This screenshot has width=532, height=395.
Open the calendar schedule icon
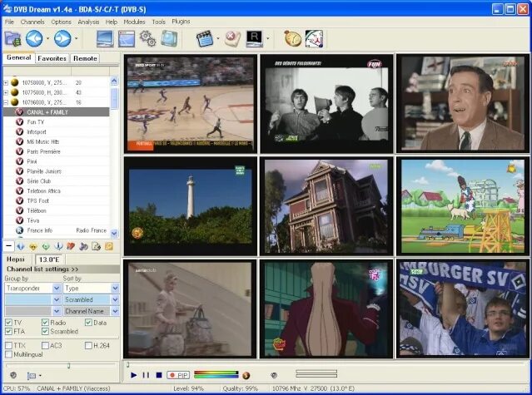314,38
